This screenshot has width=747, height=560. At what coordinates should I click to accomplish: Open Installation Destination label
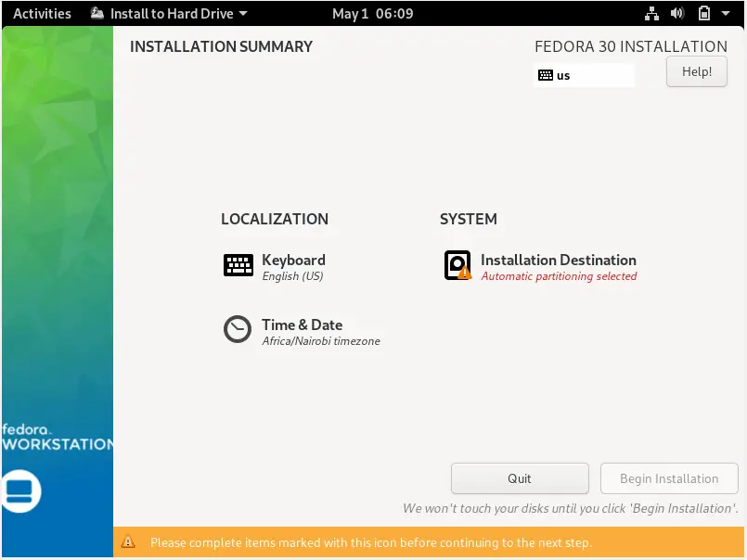click(559, 260)
